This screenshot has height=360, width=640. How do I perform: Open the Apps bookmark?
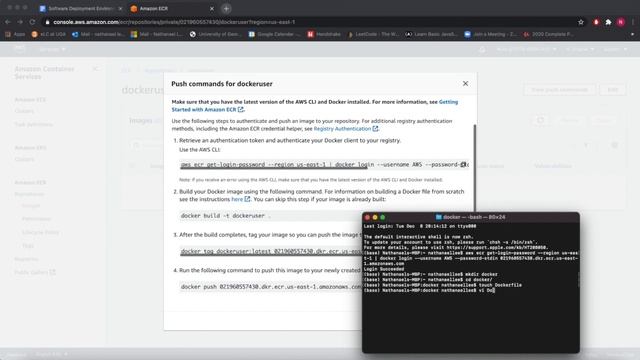[x=15, y=34]
